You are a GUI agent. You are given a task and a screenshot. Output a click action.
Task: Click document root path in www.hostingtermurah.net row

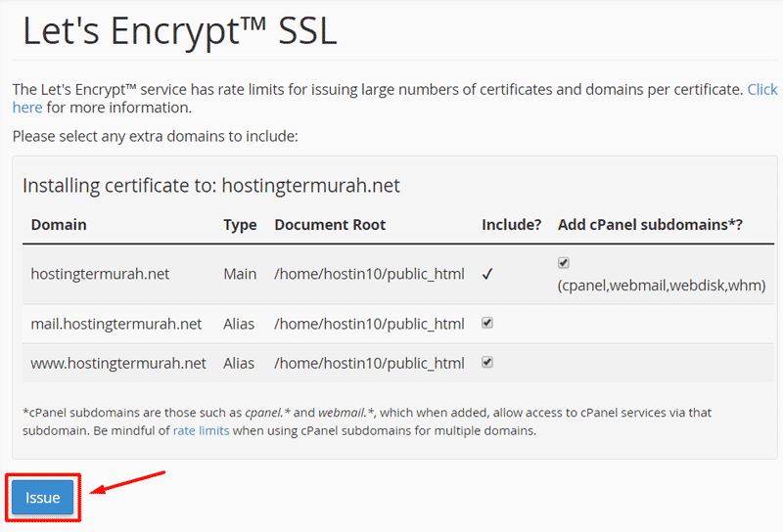(369, 364)
